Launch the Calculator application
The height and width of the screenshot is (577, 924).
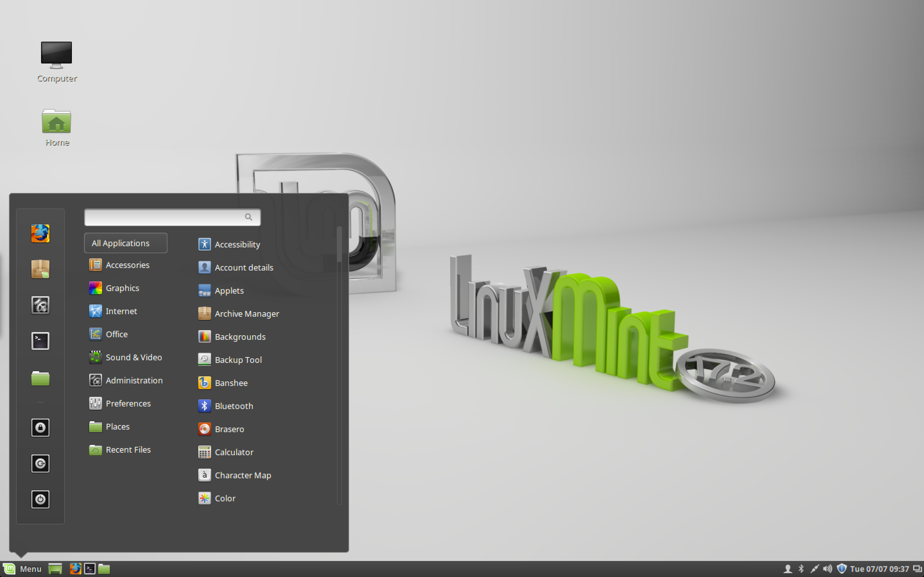(x=233, y=452)
